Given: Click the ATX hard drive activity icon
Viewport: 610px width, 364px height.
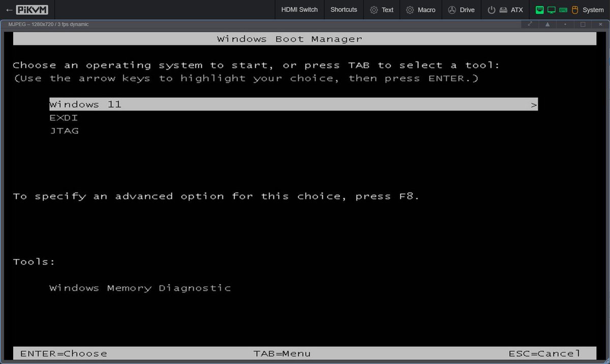Looking at the screenshot, I should coord(502,10).
